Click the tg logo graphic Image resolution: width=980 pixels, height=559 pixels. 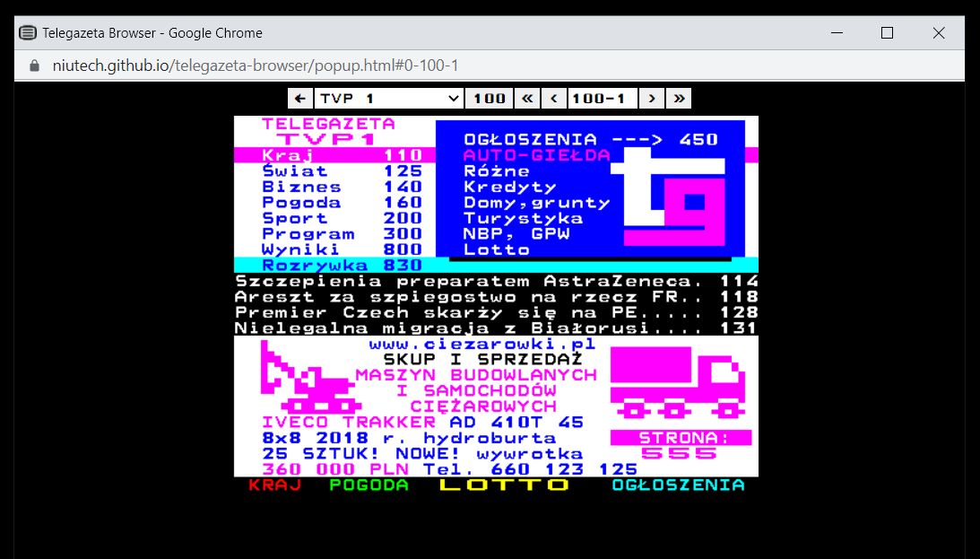click(676, 197)
